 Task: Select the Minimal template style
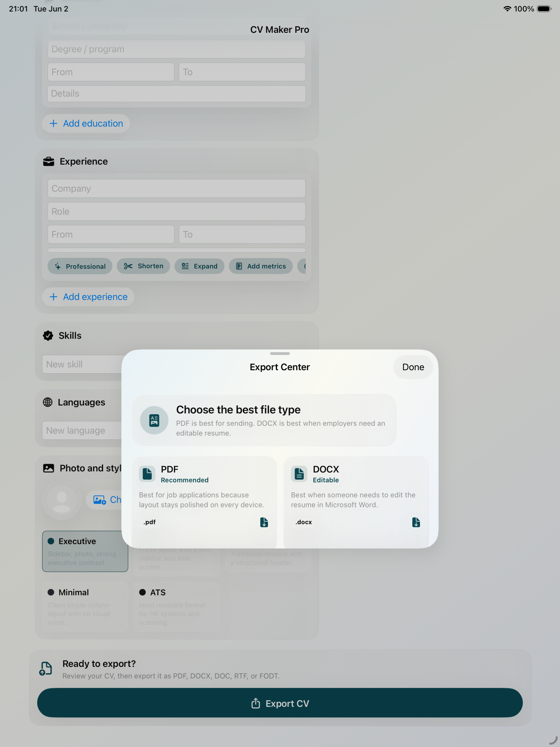85,607
